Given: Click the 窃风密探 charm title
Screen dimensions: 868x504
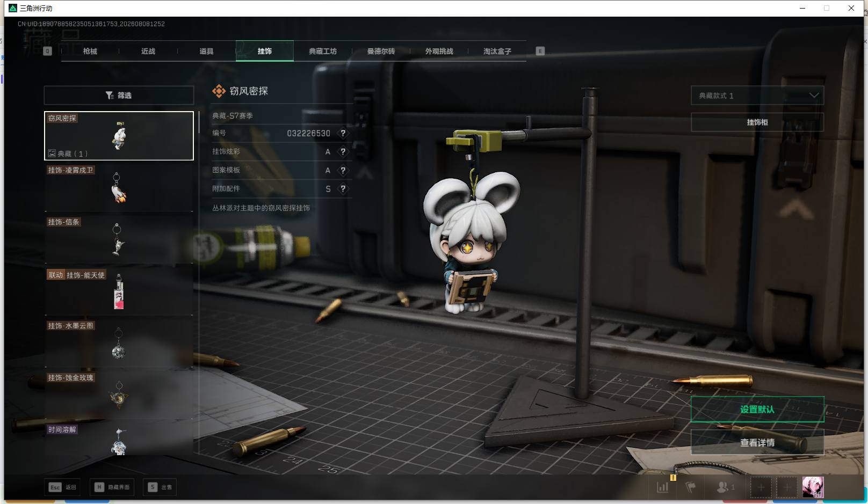Looking at the screenshot, I should coord(249,91).
